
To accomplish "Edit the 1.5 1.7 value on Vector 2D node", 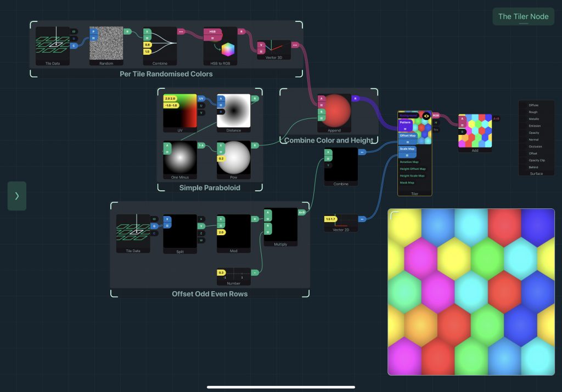I will pos(330,219).
